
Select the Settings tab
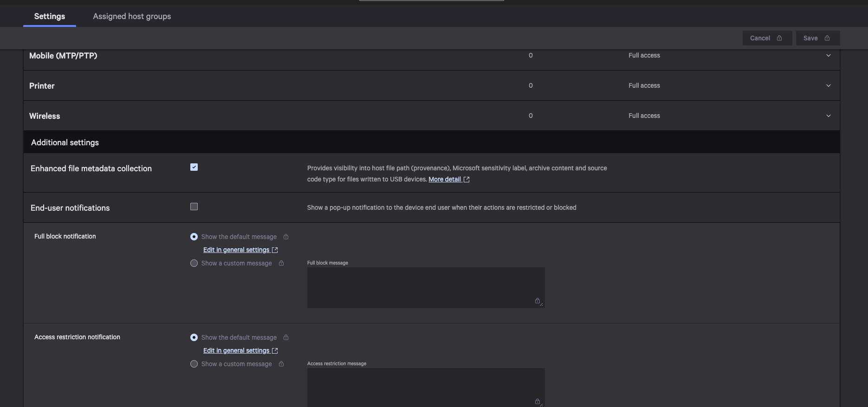coord(50,16)
